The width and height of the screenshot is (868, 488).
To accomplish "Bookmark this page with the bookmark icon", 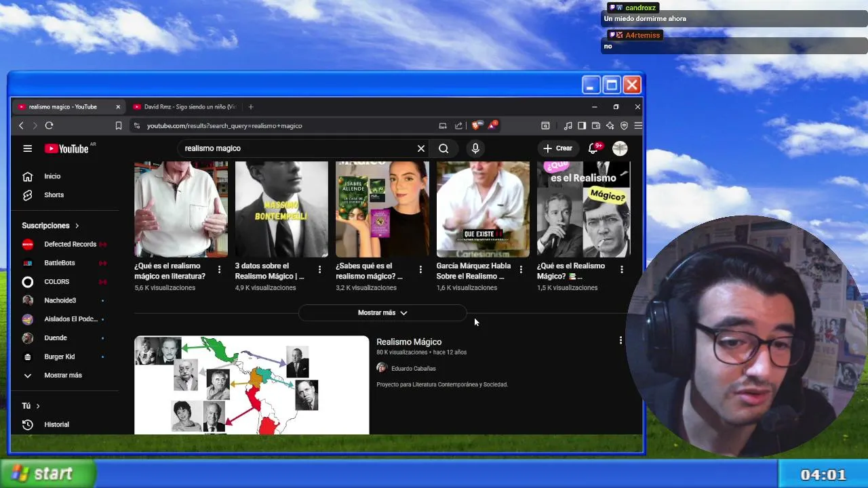I will (x=119, y=125).
